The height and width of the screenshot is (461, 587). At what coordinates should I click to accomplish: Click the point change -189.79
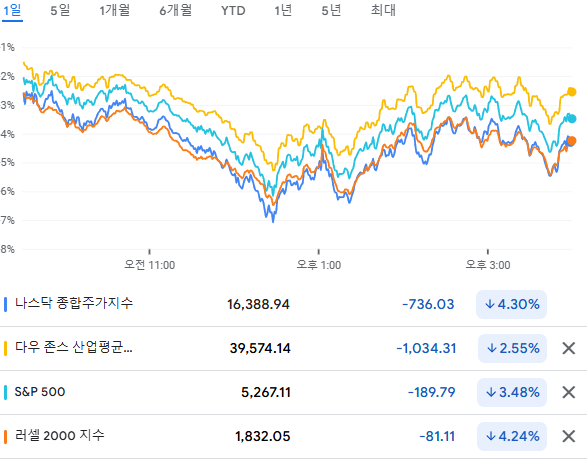pos(431,392)
